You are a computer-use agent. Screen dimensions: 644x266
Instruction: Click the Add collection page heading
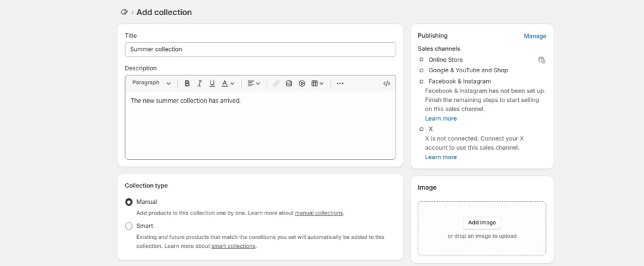tap(164, 13)
